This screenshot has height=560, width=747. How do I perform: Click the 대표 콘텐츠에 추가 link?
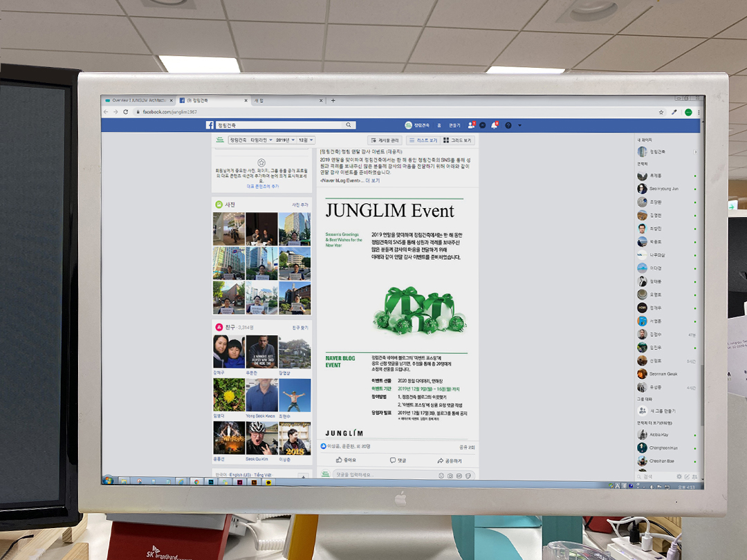click(263, 186)
